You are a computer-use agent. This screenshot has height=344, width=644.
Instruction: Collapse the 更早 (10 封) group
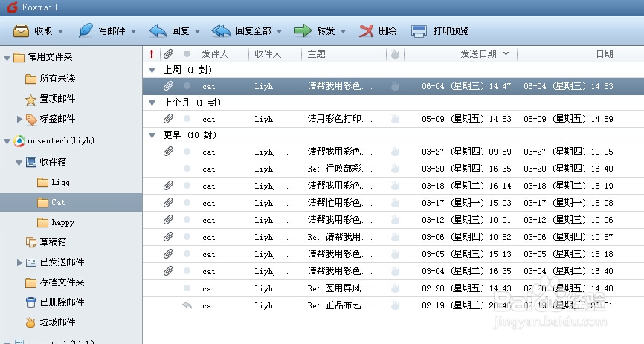(152, 135)
